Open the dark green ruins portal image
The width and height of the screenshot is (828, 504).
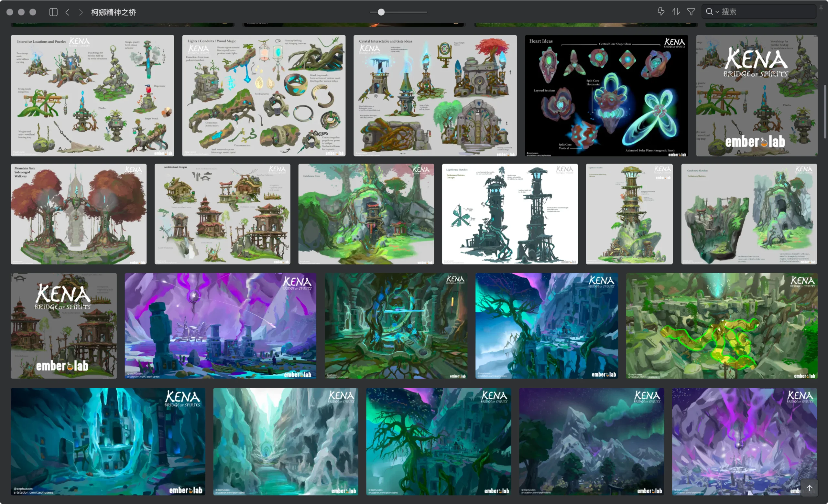[x=396, y=326]
